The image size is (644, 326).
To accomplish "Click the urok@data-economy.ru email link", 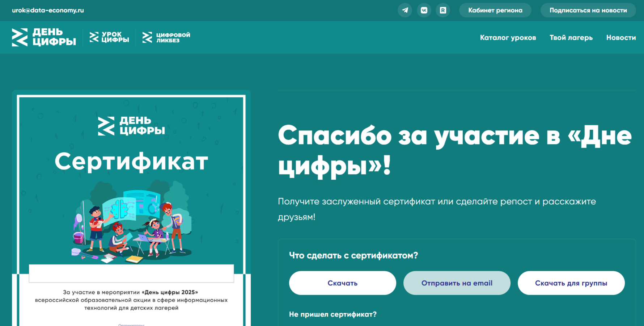I will click(48, 10).
